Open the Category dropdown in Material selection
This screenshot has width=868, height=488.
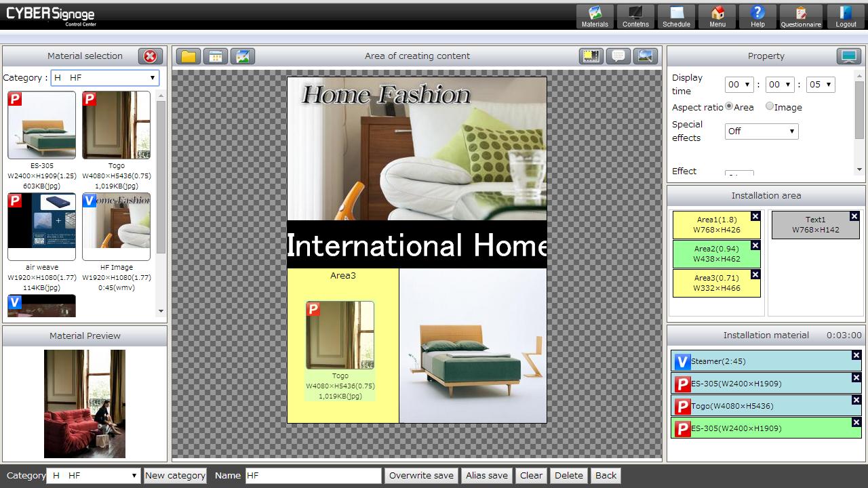tap(105, 78)
